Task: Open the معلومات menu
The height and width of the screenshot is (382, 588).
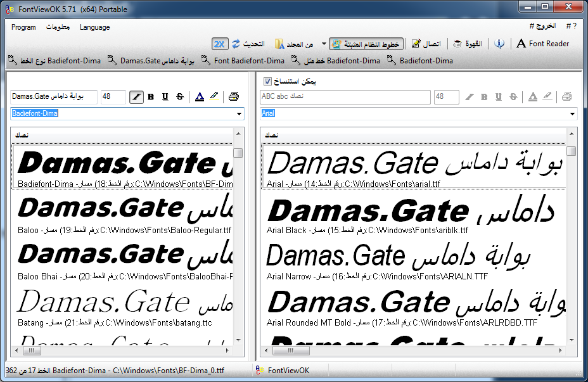Action: pyautogui.click(x=58, y=27)
